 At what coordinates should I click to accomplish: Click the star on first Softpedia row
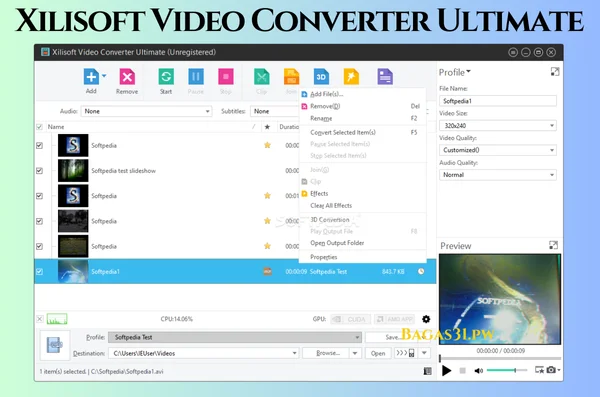(x=267, y=145)
